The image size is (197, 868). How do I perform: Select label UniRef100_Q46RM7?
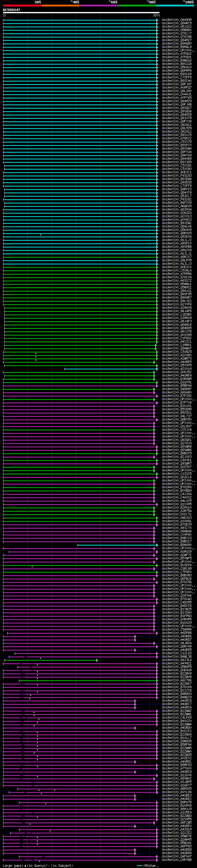177,389
